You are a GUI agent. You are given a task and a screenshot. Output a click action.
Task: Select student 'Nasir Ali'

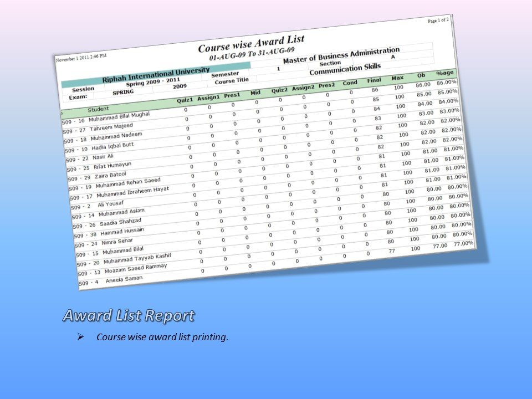(103, 157)
